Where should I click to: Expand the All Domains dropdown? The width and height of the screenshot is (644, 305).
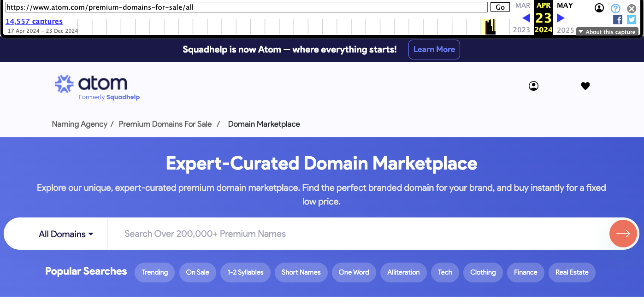66,234
